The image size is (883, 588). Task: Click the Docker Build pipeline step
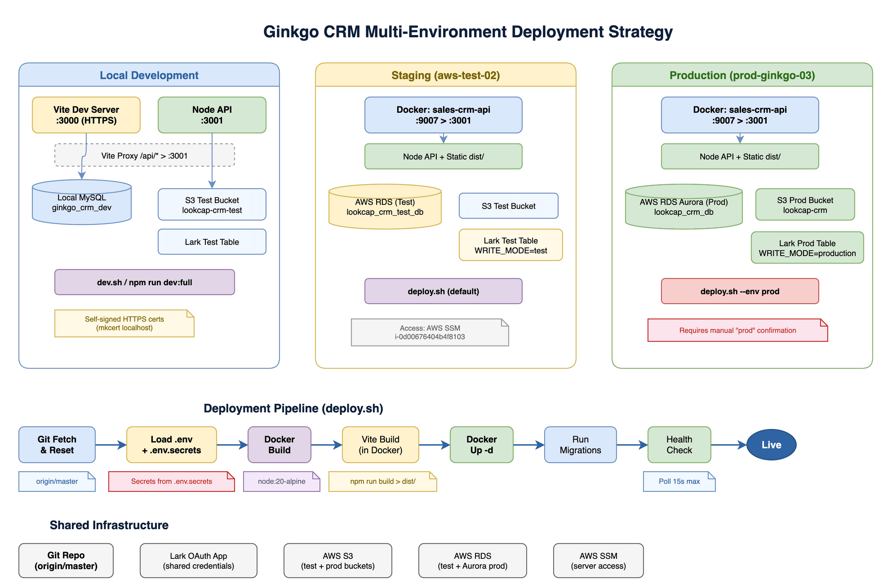[280, 445]
